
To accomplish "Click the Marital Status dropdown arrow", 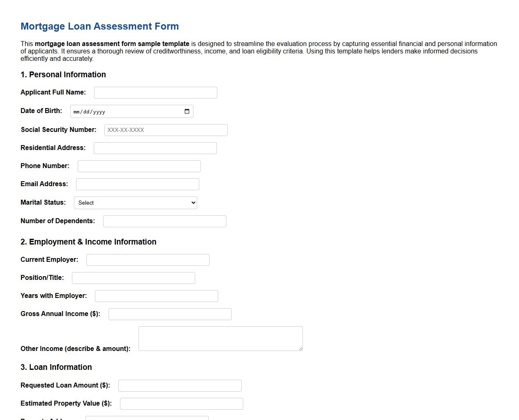I will point(192,203).
